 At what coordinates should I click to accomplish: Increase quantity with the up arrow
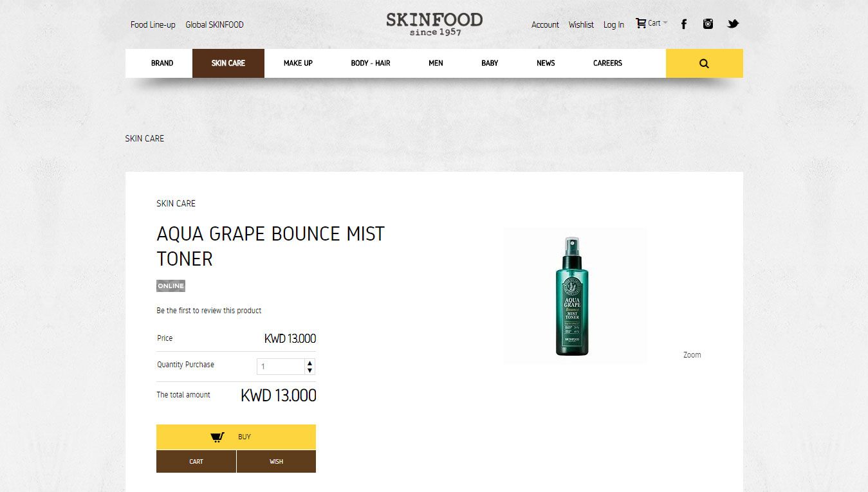(x=309, y=363)
